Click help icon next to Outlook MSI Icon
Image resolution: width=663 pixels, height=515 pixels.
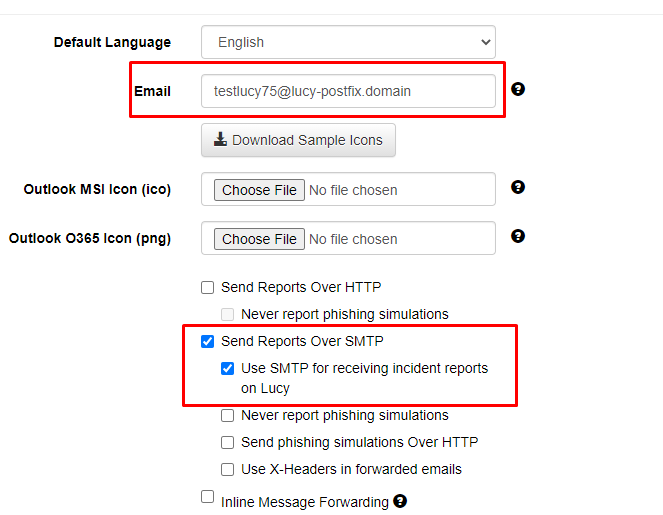click(518, 187)
